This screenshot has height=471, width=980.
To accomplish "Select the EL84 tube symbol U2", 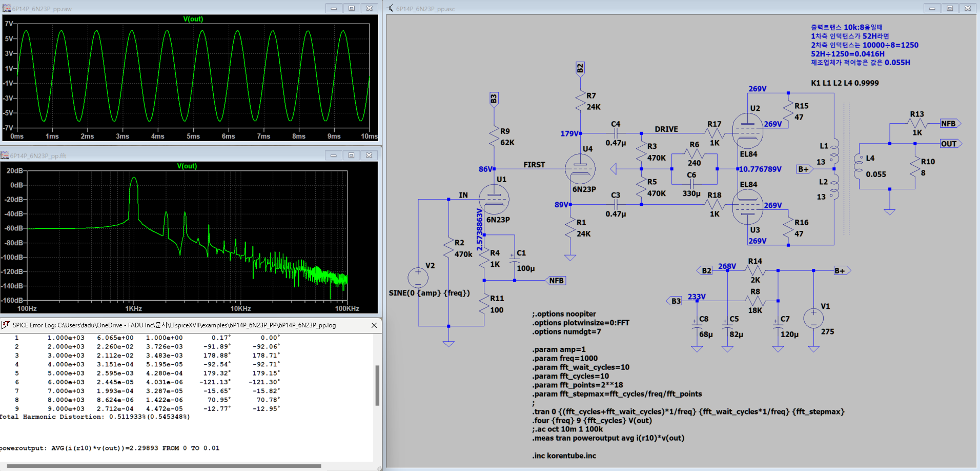I will click(x=747, y=130).
